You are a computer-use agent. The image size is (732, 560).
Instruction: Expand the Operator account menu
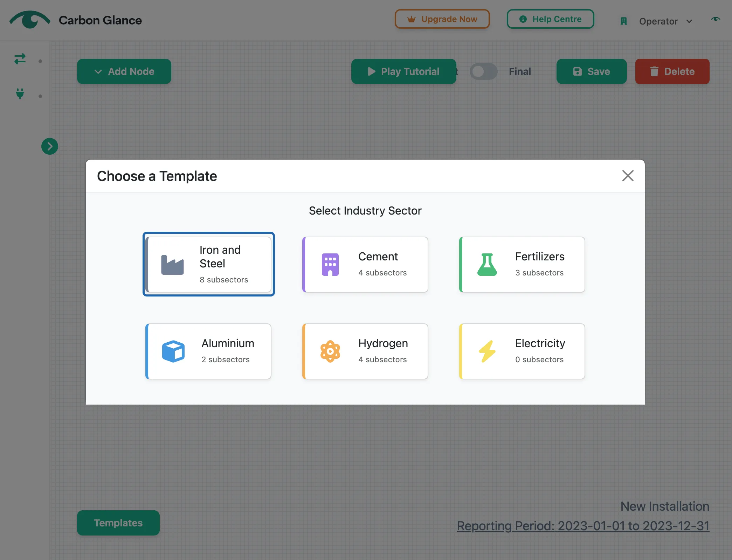pos(665,21)
